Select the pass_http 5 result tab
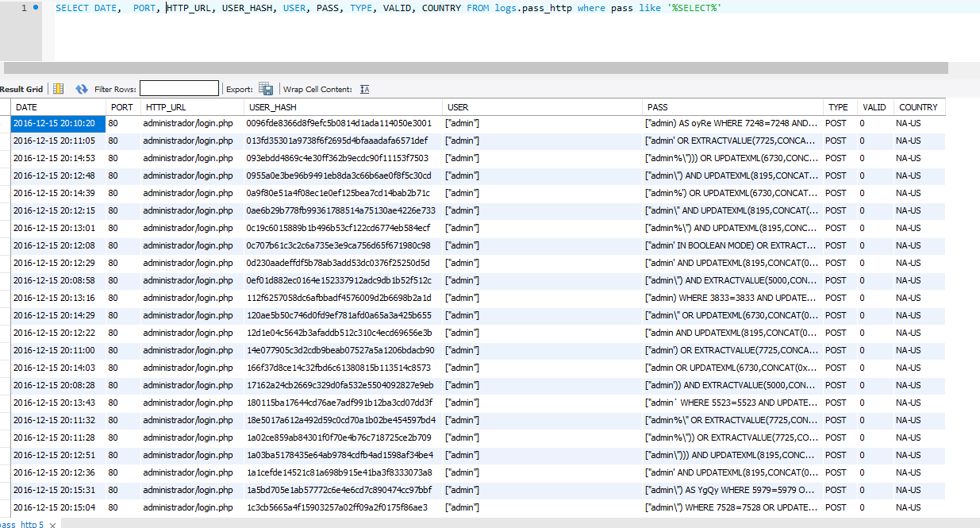The width and height of the screenshot is (980, 528). (x=22, y=524)
